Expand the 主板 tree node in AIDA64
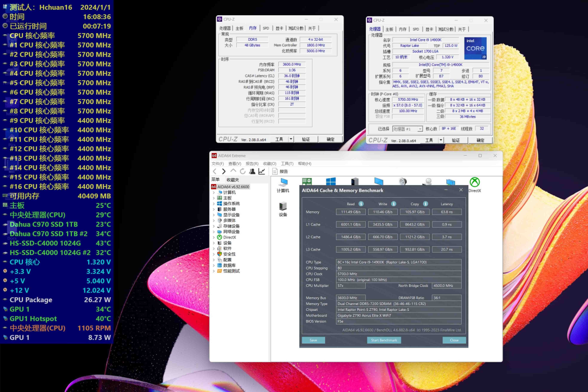 pos(213,198)
